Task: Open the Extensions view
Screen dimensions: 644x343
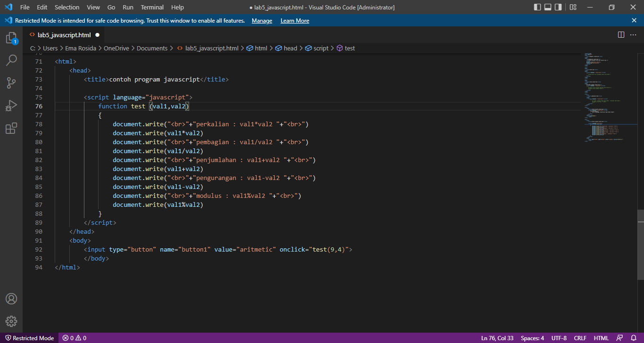Action: (11, 128)
